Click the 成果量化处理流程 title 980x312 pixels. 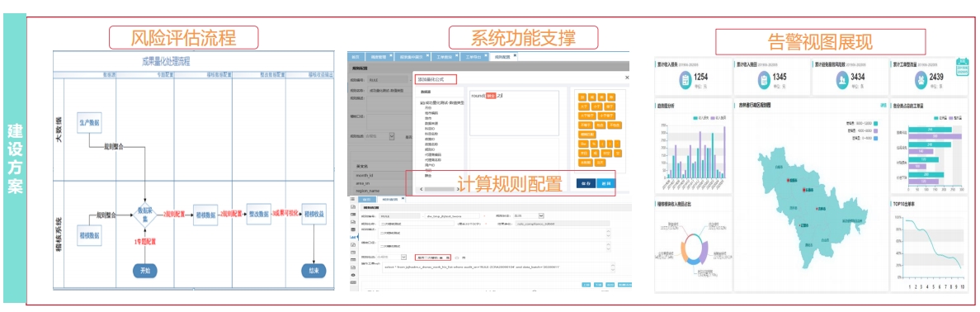coord(166,61)
